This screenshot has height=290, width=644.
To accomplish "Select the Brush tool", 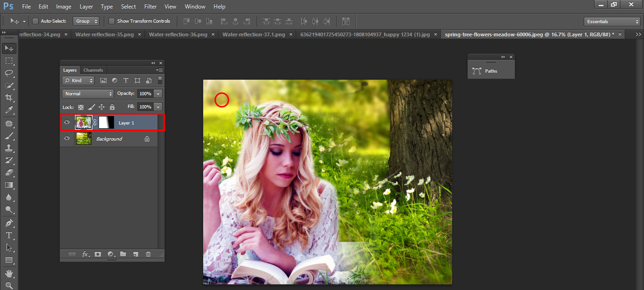I will coord(8,135).
